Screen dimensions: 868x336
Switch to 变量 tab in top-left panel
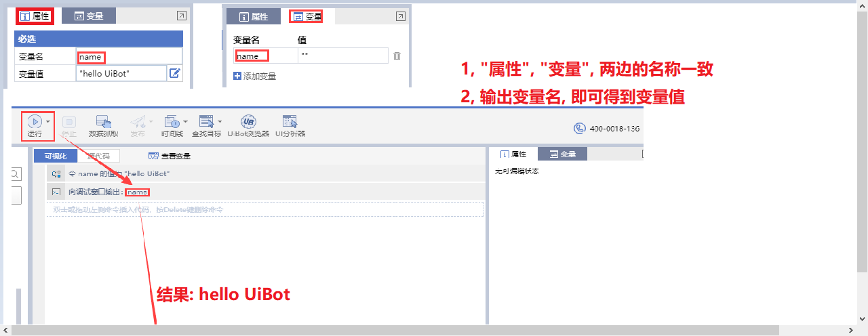88,16
